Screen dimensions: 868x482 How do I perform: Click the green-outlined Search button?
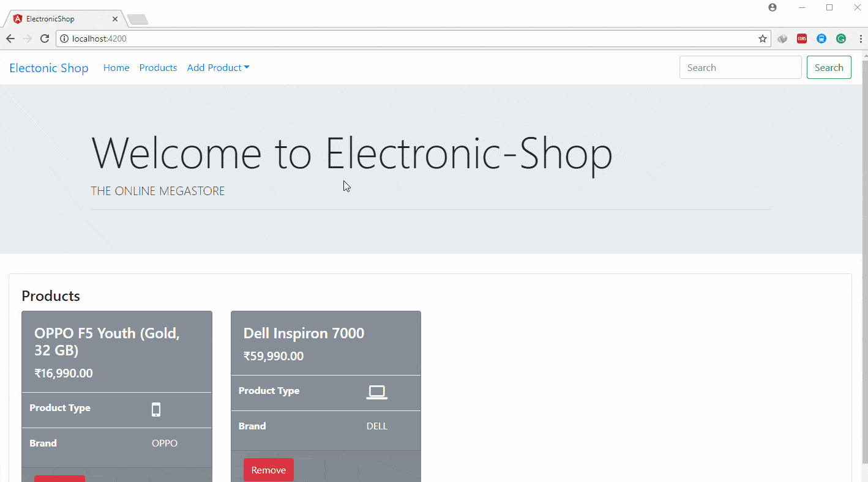point(829,67)
